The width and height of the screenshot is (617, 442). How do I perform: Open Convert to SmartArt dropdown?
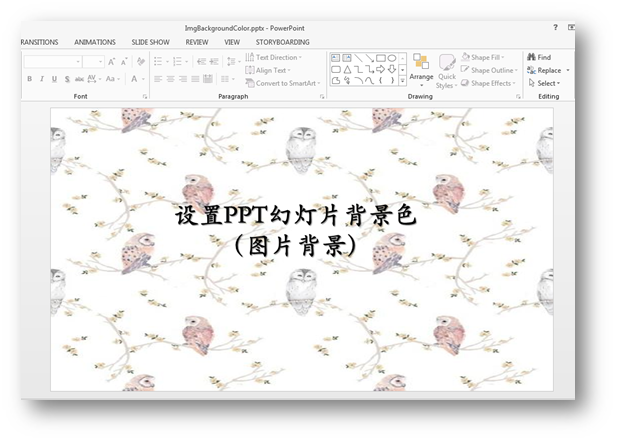point(283,83)
